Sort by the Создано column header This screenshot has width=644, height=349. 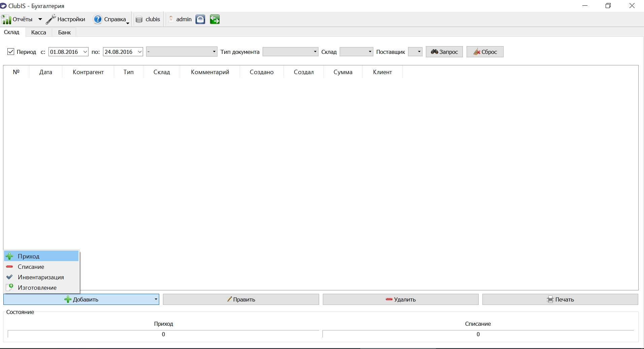[x=262, y=72]
